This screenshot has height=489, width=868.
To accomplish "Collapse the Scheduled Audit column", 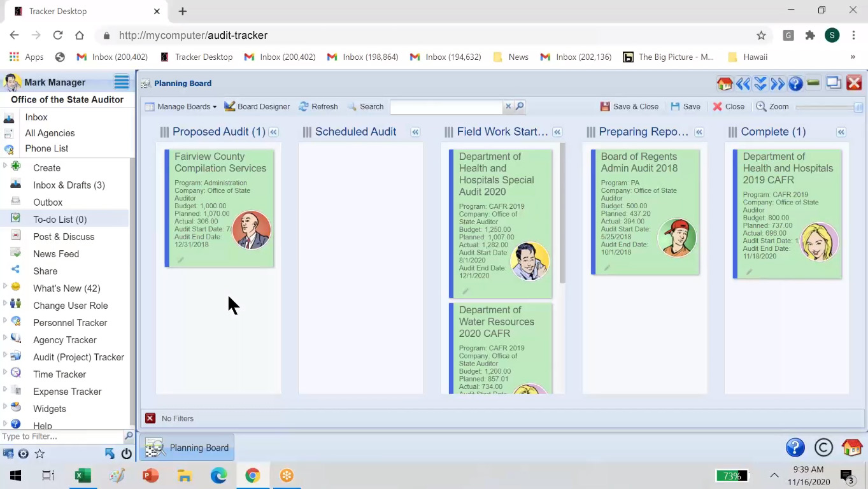I will [415, 132].
